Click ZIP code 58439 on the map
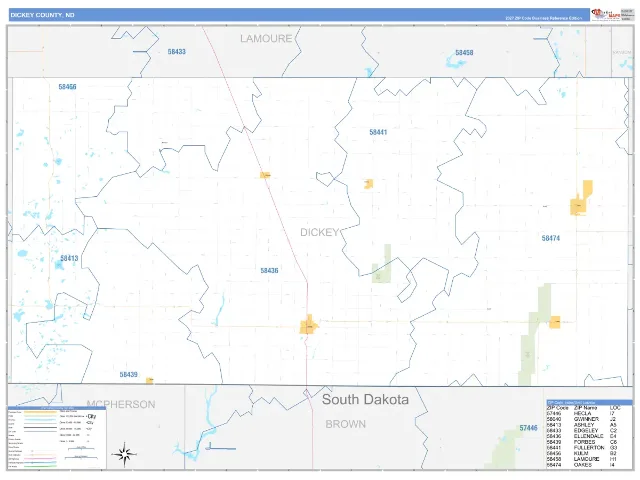Viewport: 640px width, 480px height. pyautogui.click(x=129, y=375)
